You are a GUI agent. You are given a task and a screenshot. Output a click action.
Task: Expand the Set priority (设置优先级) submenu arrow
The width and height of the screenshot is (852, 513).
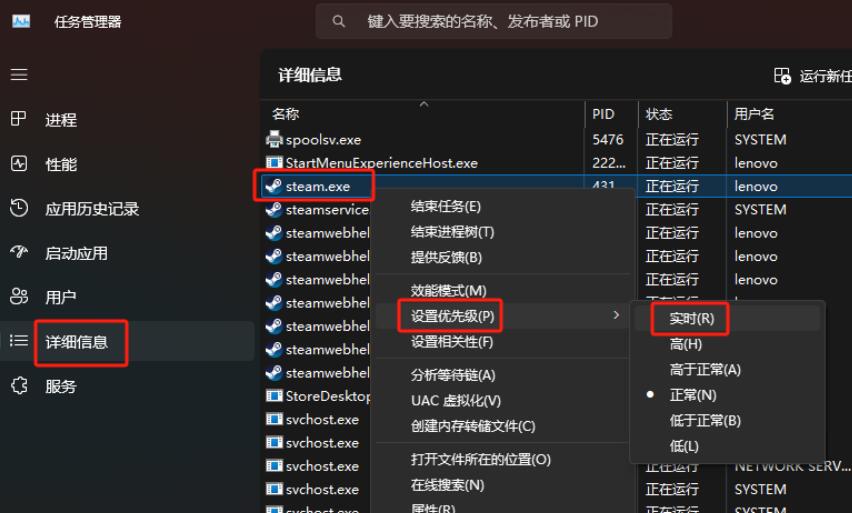coord(616,315)
